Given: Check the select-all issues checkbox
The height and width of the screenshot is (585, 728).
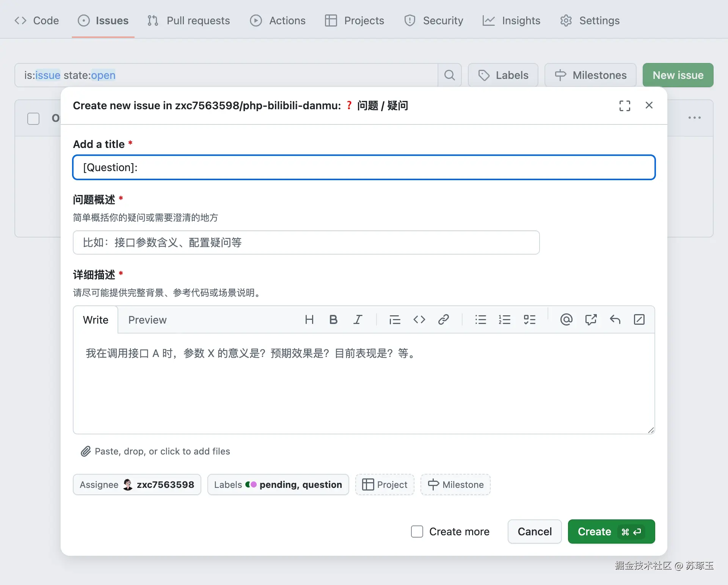Looking at the screenshot, I should [x=33, y=118].
